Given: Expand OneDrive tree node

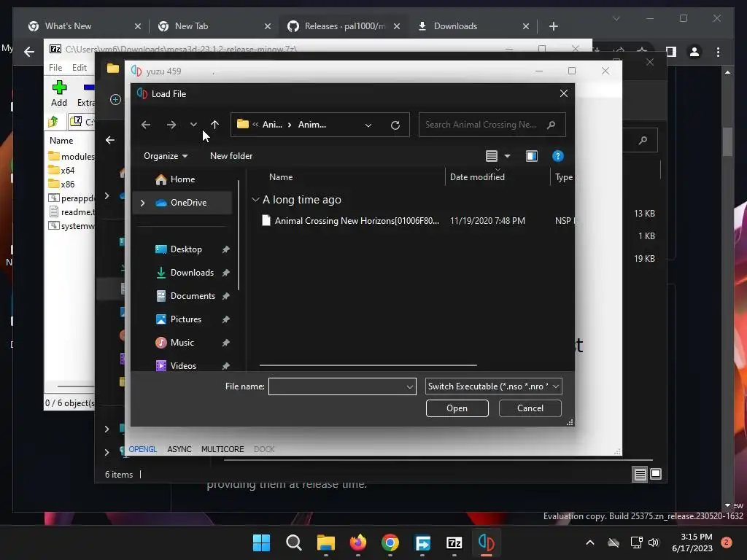Looking at the screenshot, I should pyautogui.click(x=142, y=203).
